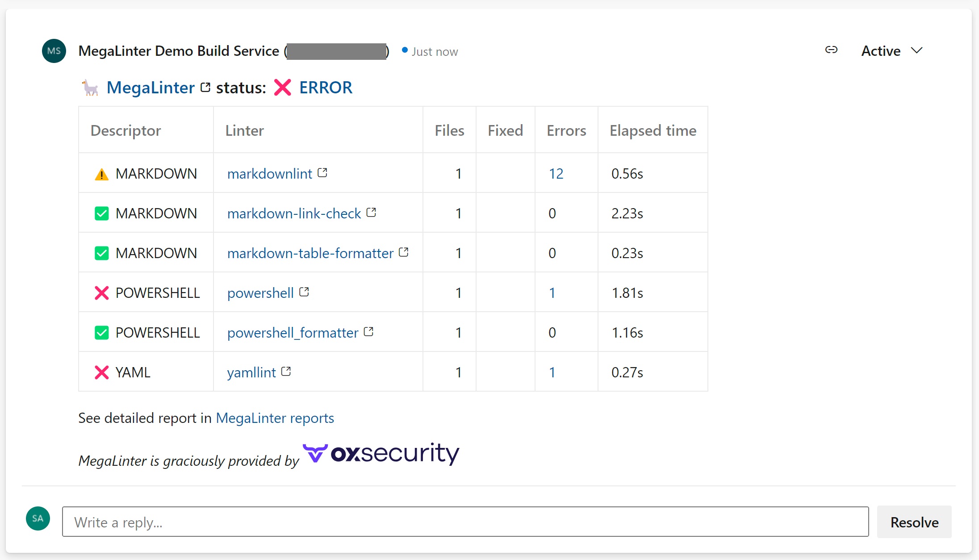Click green check icon in powershell_formatter row
This screenshot has width=979, height=560.
point(102,333)
